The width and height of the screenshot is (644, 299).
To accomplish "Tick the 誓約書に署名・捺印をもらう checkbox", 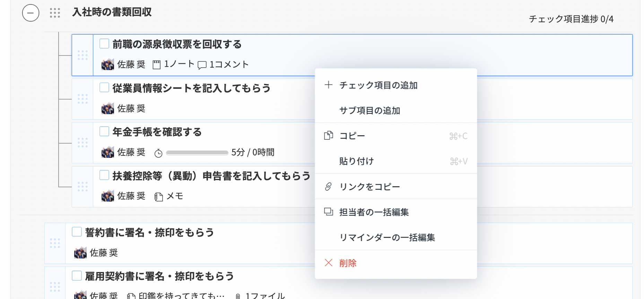I will (x=77, y=232).
